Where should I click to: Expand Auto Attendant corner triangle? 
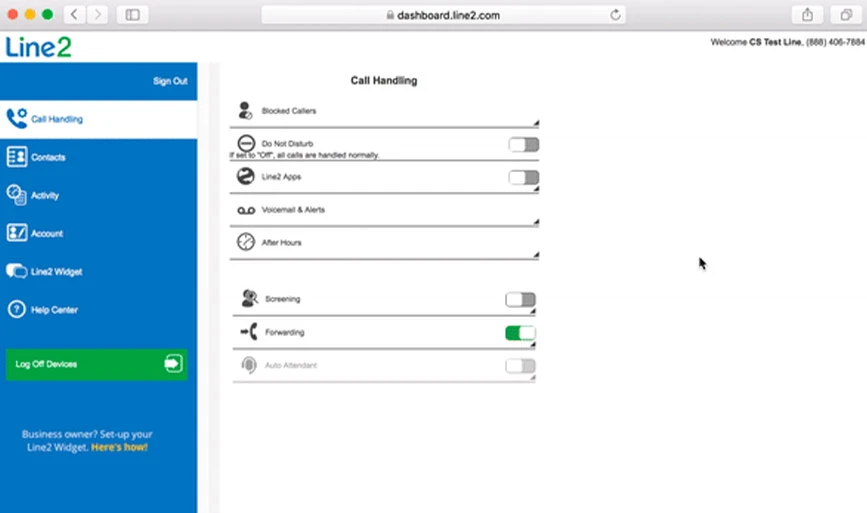[x=532, y=378]
